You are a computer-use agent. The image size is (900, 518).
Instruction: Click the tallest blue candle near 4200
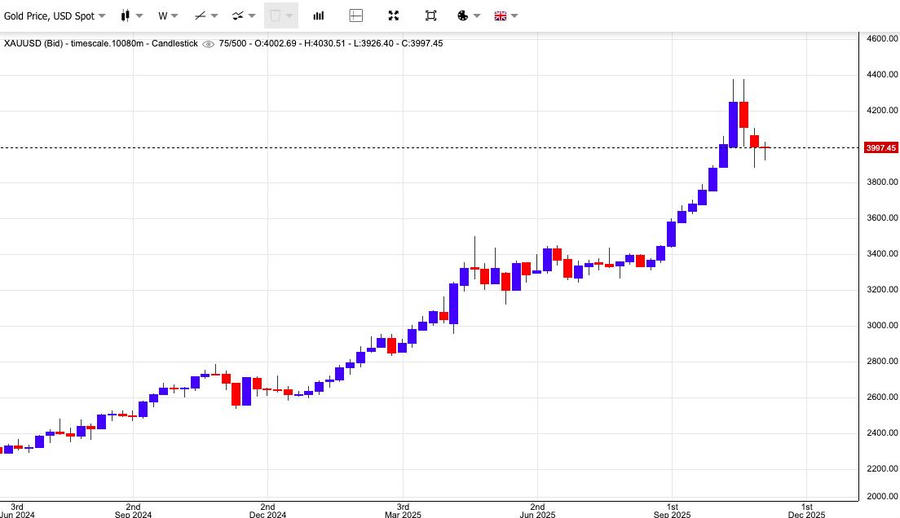[733, 124]
